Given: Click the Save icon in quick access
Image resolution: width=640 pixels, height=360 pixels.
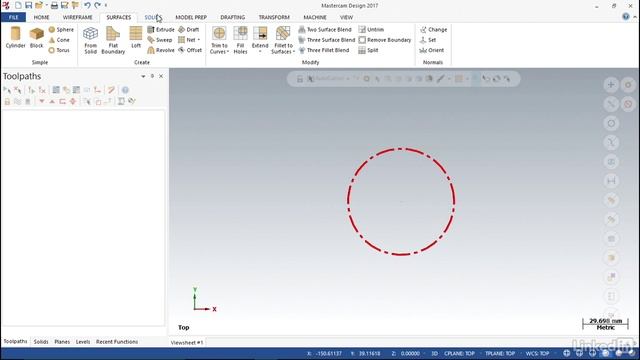Looking at the screenshot, I should (28, 5).
